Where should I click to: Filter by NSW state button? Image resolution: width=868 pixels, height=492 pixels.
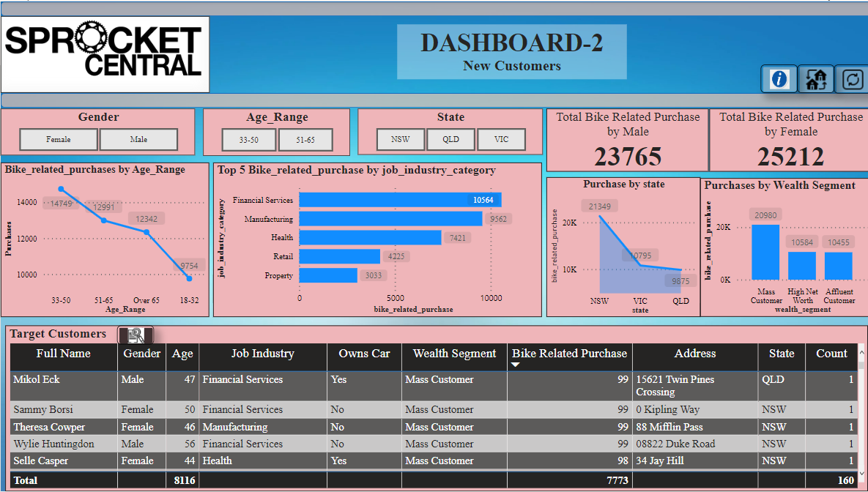401,140
